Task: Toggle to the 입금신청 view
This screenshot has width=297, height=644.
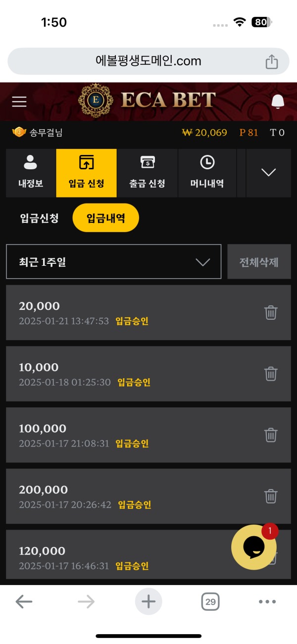Action: 38,217
